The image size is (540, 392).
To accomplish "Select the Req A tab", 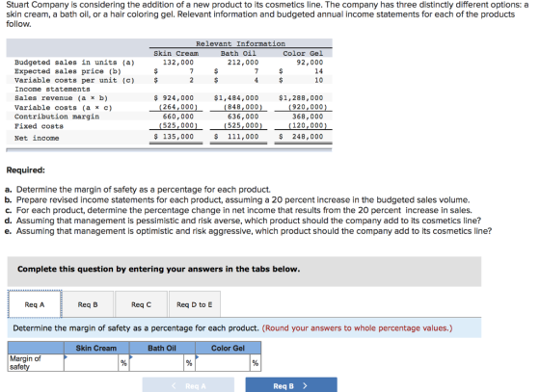I will [x=35, y=304].
